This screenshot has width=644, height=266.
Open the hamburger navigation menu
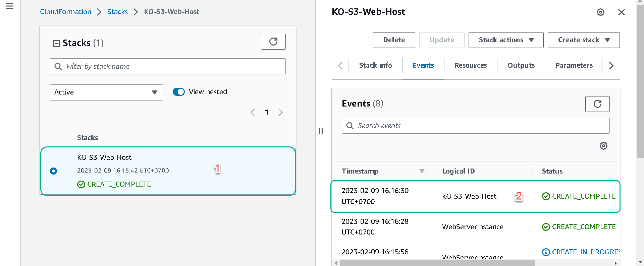pyautogui.click(x=10, y=6)
